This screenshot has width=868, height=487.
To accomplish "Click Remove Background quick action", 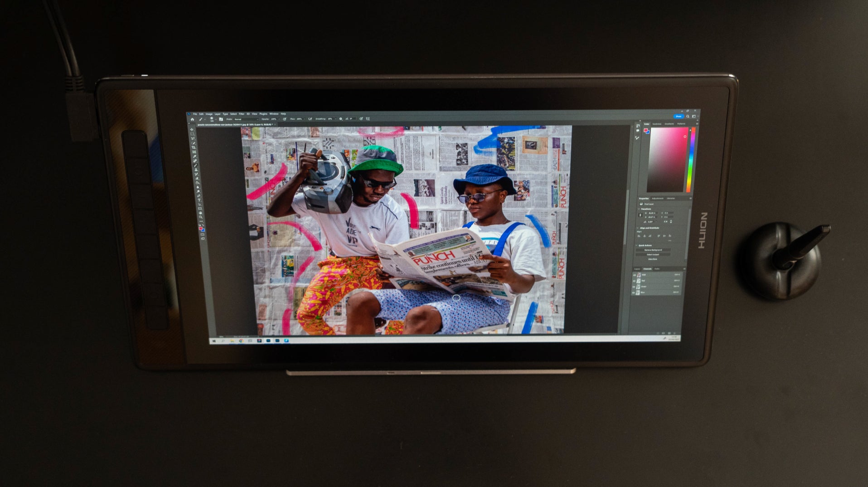I will click(653, 250).
